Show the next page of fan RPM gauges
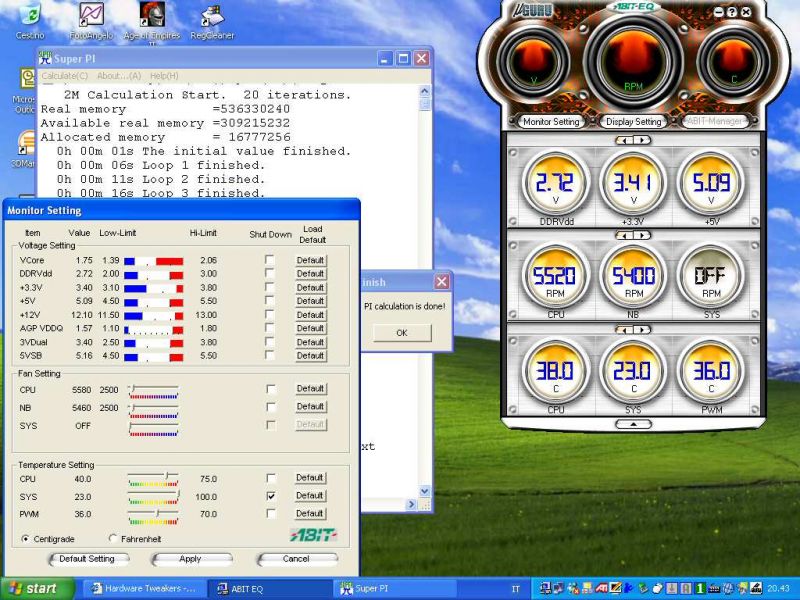Viewport: 800px width, 600px height. [x=642, y=235]
